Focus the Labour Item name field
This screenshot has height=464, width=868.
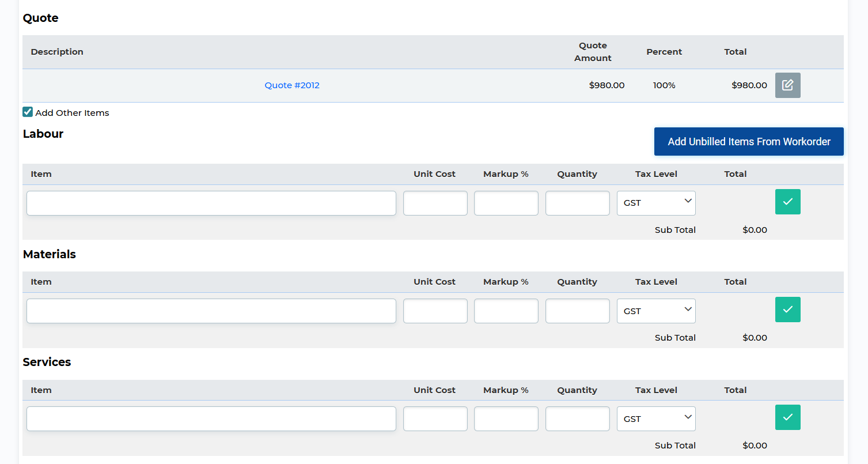(211, 203)
